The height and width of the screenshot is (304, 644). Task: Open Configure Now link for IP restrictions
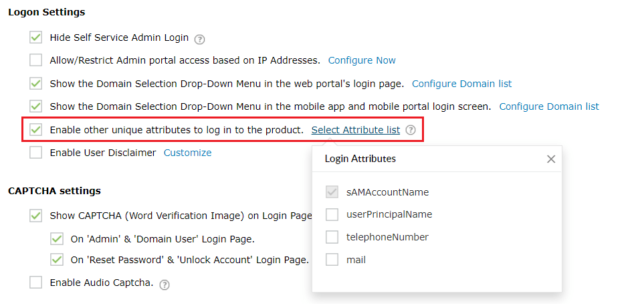click(x=362, y=60)
